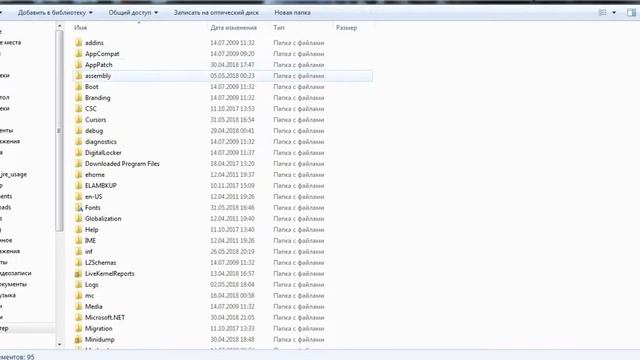Image resolution: width=640 pixels, height=360 pixels.
Task: Select the Globalization folder icon
Action: click(x=78, y=219)
